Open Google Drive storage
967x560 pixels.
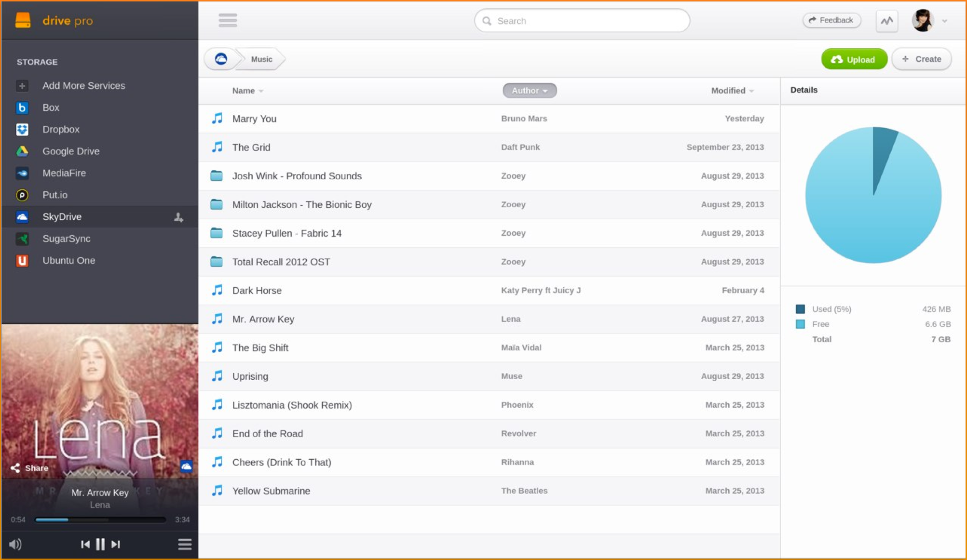(x=100, y=151)
